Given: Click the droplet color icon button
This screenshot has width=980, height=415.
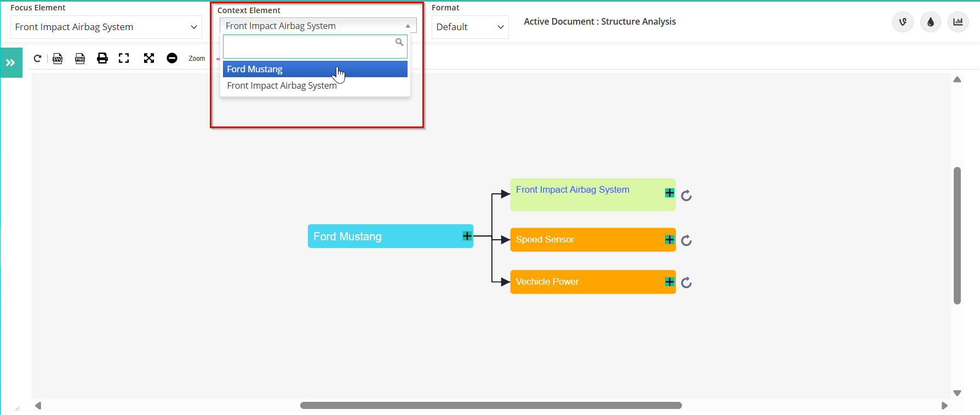Looking at the screenshot, I should 931,22.
